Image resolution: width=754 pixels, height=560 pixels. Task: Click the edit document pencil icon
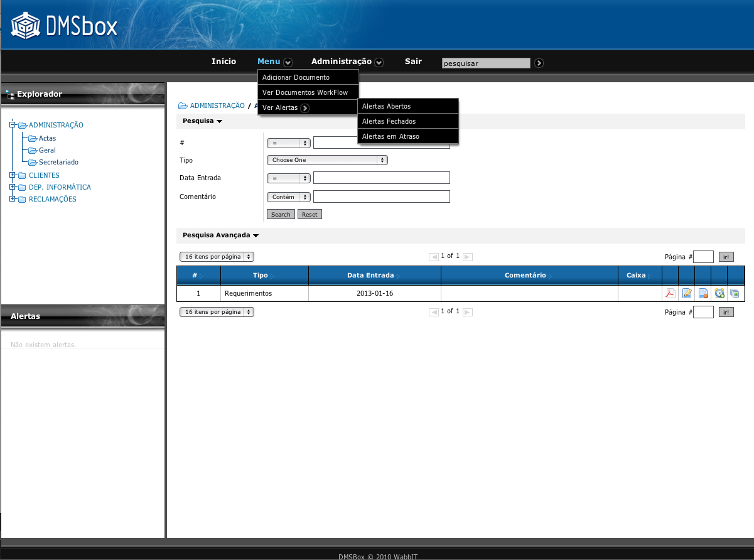[687, 293]
